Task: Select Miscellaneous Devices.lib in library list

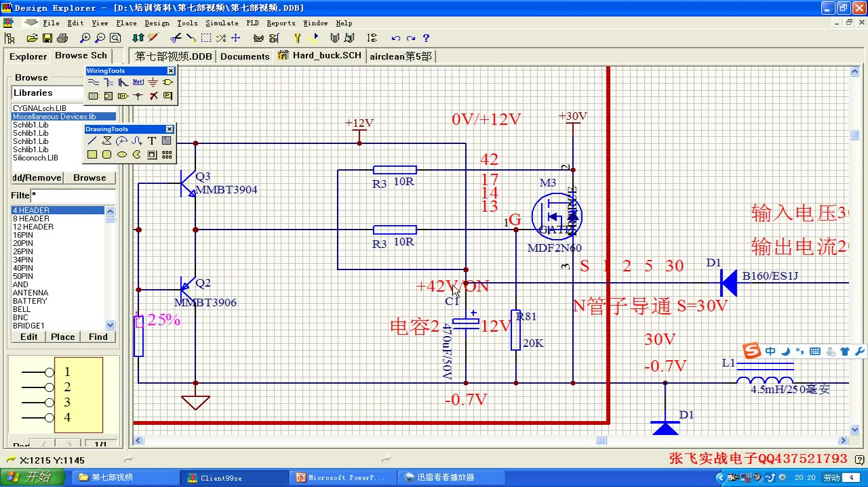Action: (63, 117)
